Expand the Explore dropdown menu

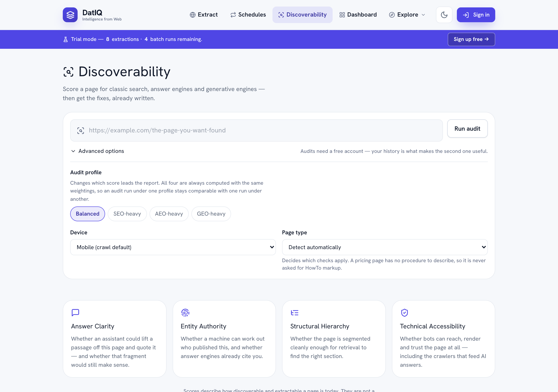tap(407, 15)
